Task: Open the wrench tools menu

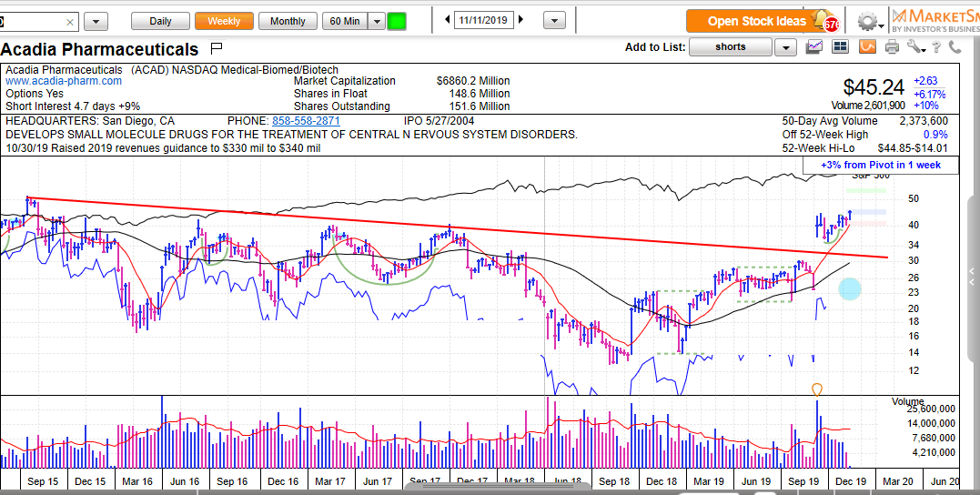Action: tap(915, 47)
